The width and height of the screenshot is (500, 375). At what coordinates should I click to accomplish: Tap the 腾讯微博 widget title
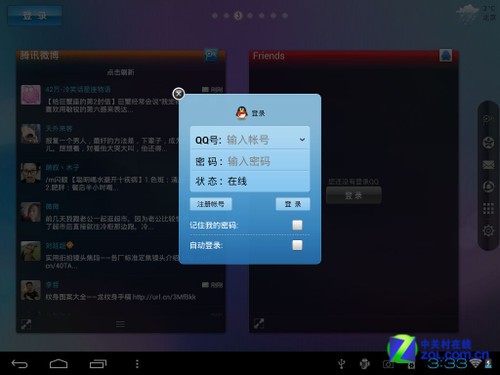point(39,55)
